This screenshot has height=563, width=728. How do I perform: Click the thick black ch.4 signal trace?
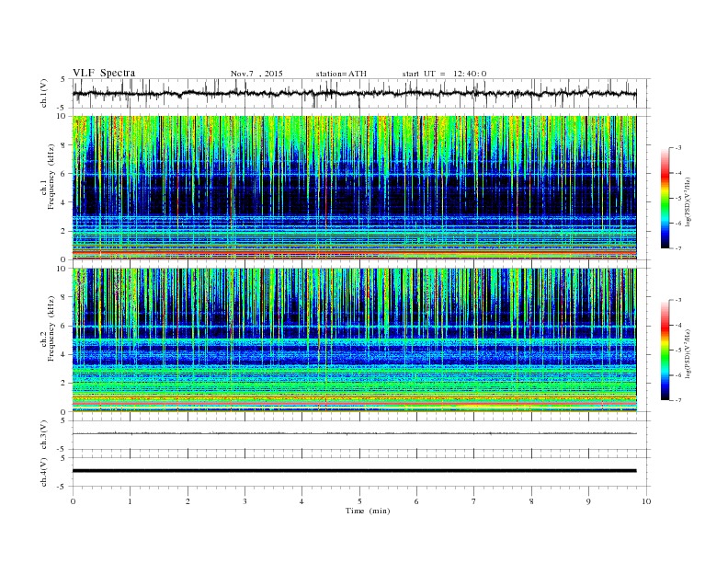tap(354, 471)
